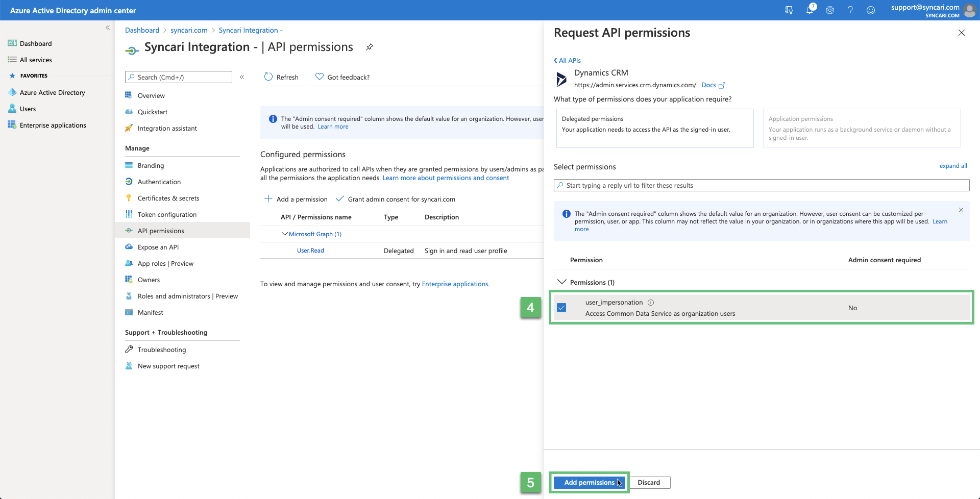Collapse the Microsoft Graph (1) row
Image resolution: width=980 pixels, height=499 pixels.
[285, 234]
